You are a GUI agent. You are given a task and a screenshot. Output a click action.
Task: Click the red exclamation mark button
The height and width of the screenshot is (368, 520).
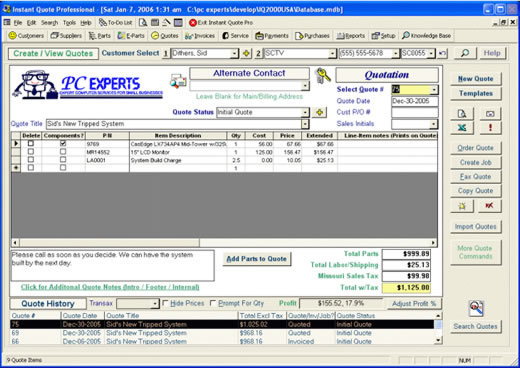pos(490,128)
